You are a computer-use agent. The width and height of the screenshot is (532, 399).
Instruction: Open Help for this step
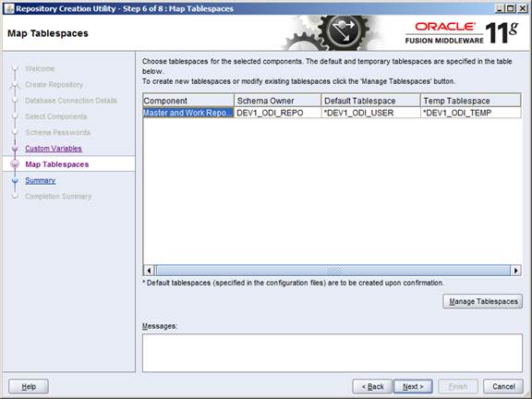(x=29, y=386)
